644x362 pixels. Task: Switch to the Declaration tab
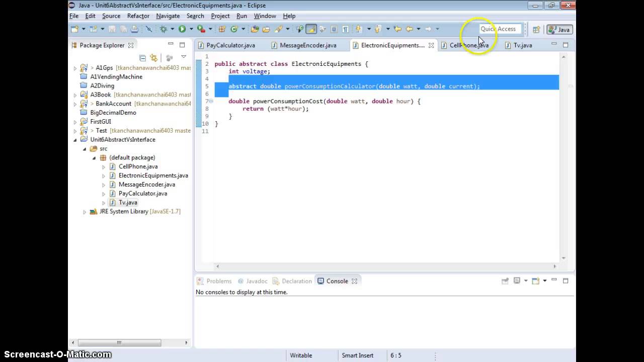pos(293,281)
